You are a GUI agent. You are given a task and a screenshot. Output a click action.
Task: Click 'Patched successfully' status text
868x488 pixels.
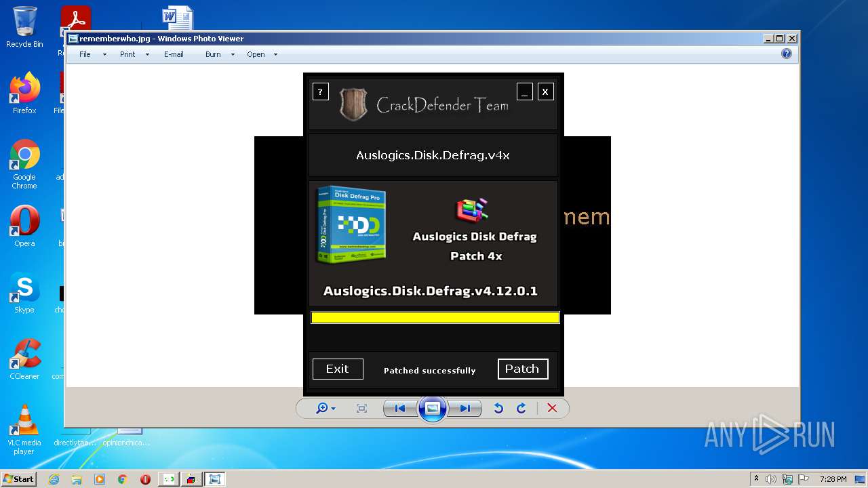pyautogui.click(x=430, y=371)
